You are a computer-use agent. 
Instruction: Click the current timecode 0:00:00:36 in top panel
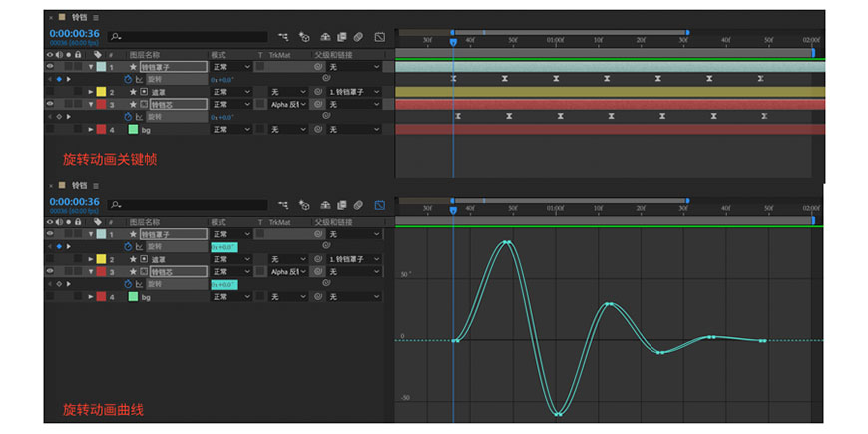pos(74,34)
